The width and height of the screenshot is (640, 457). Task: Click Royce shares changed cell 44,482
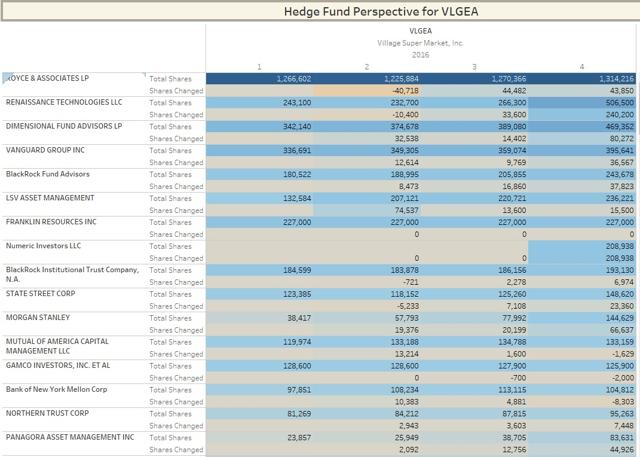pos(474,91)
